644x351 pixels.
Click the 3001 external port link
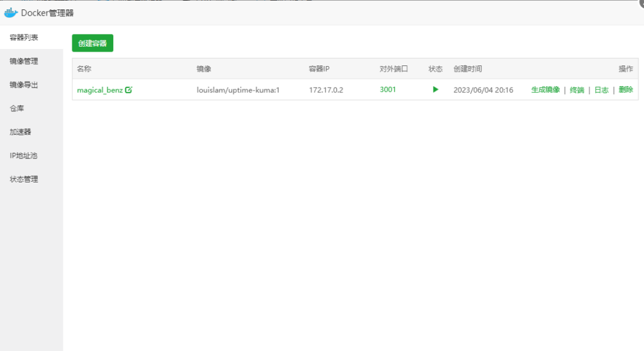(x=388, y=89)
